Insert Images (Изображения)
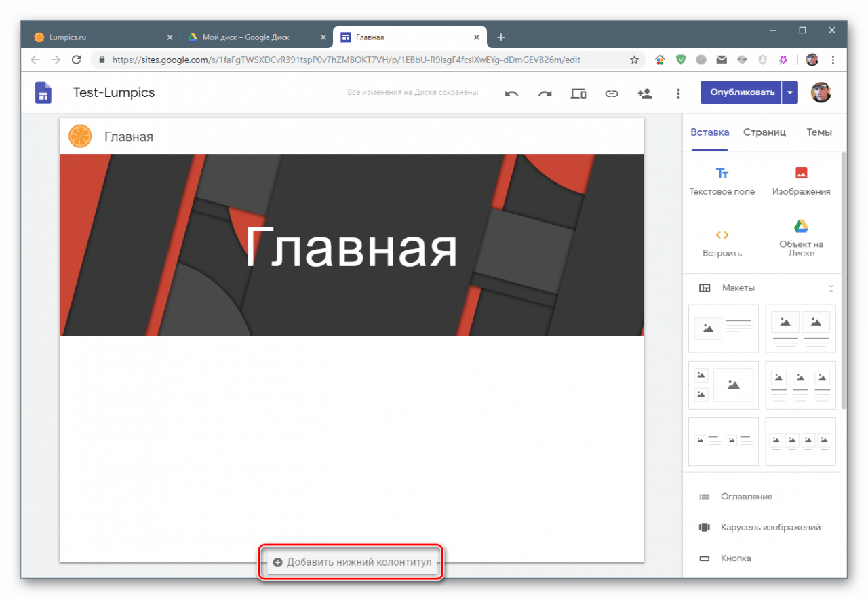 click(801, 181)
